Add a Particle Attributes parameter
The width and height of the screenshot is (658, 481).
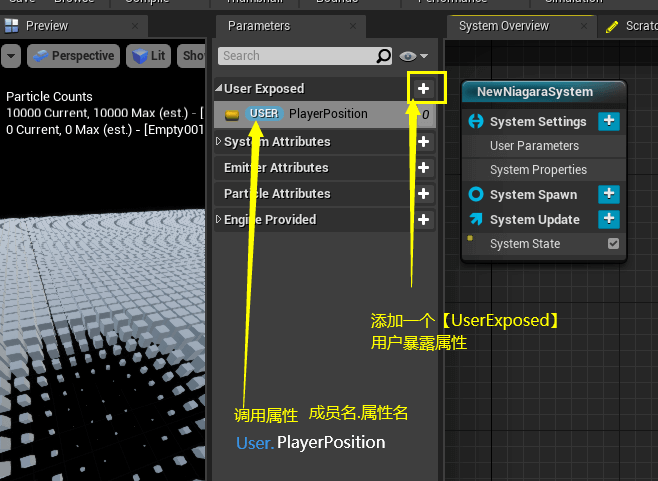tap(423, 194)
